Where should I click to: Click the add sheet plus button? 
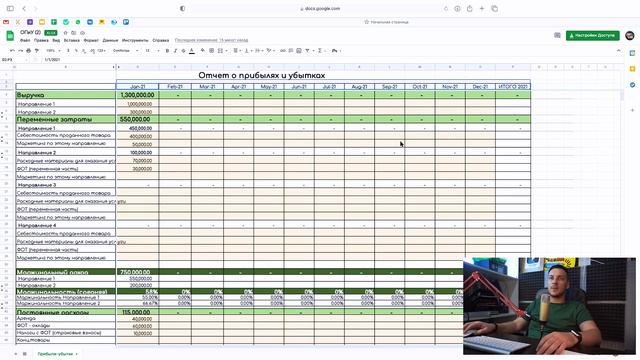(x=16, y=354)
